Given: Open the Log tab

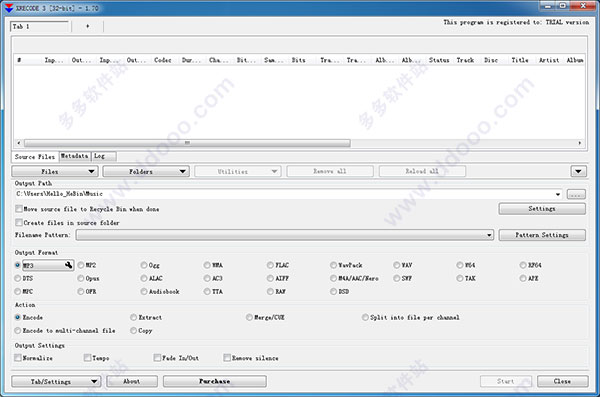Looking at the screenshot, I should (104, 156).
